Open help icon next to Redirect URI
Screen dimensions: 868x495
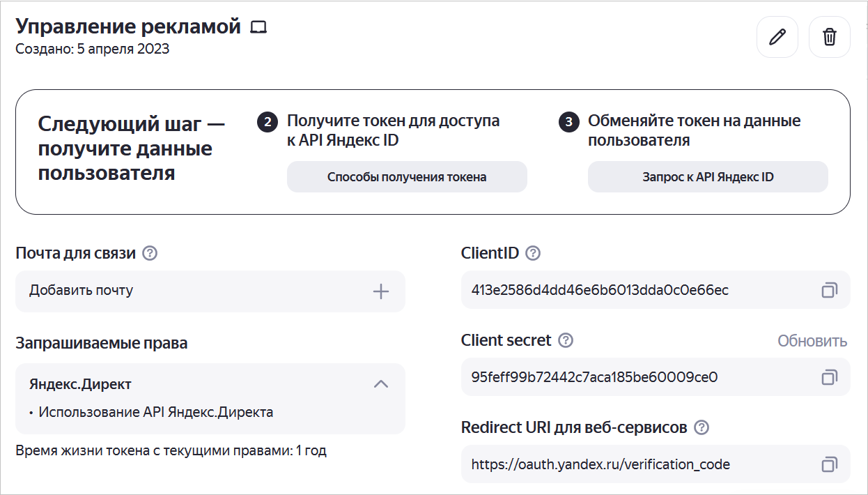tap(702, 427)
